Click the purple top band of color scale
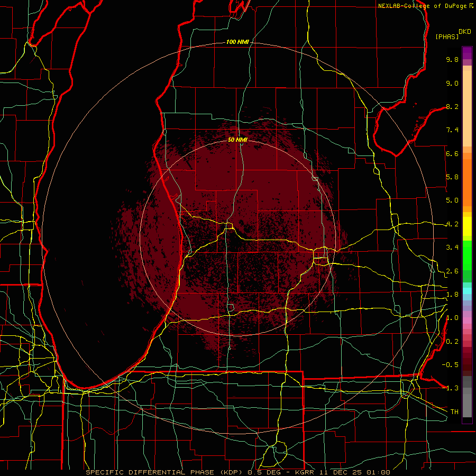The width and height of the screenshot is (476, 476). point(467,53)
